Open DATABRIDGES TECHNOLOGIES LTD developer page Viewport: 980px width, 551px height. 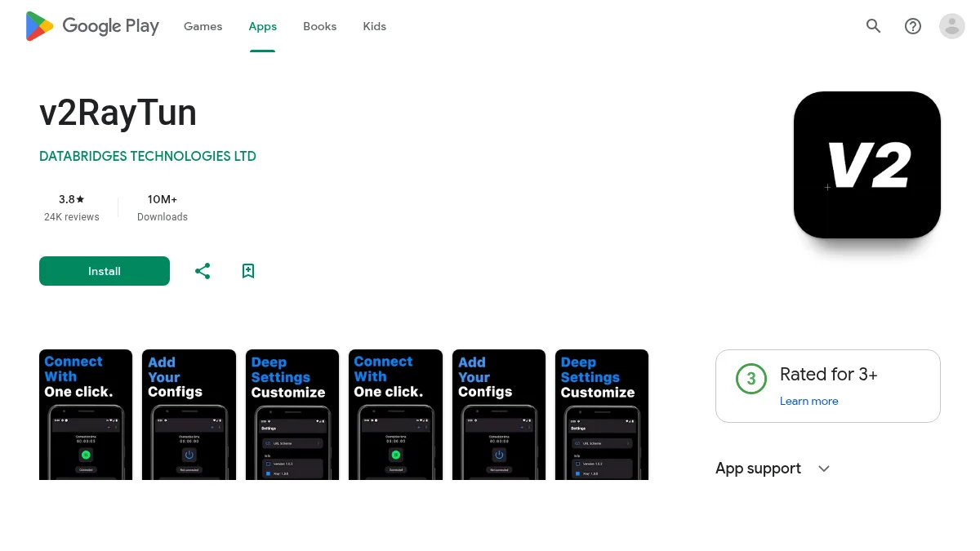(148, 156)
